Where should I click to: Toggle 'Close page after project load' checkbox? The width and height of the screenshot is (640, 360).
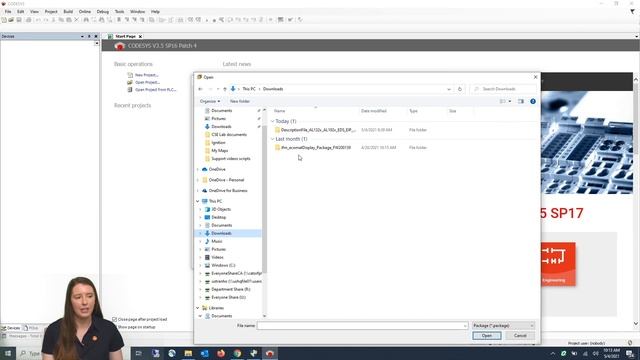tap(115, 319)
